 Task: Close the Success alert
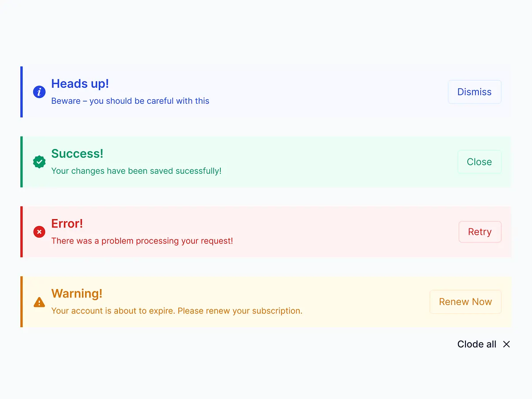(479, 162)
